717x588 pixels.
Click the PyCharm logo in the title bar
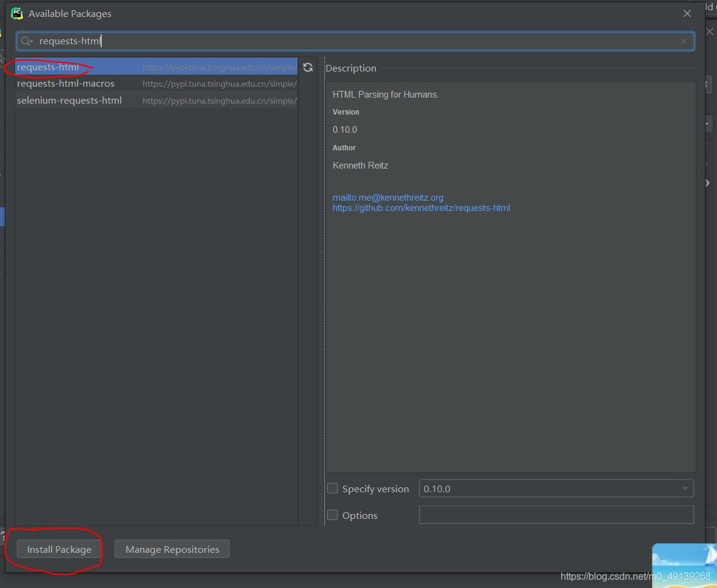(x=17, y=13)
